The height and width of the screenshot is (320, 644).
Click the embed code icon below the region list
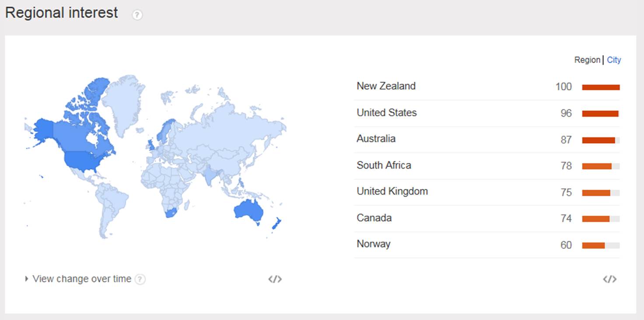[609, 279]
